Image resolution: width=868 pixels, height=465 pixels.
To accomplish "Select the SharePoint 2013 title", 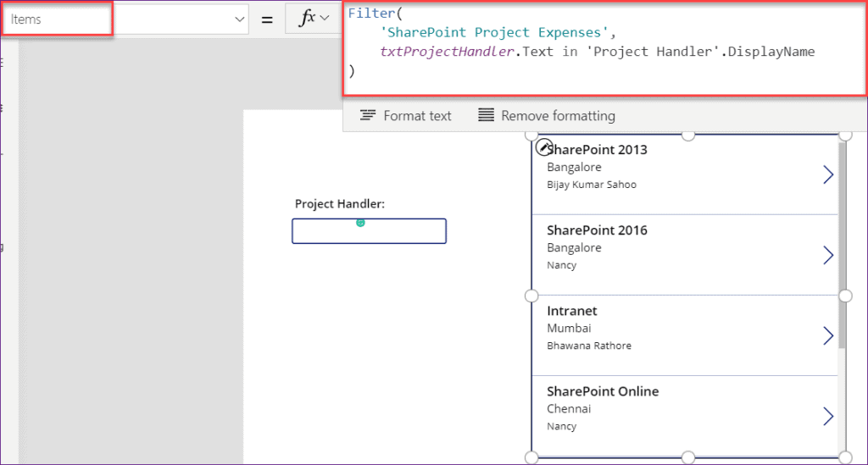I will click(597, 150).
